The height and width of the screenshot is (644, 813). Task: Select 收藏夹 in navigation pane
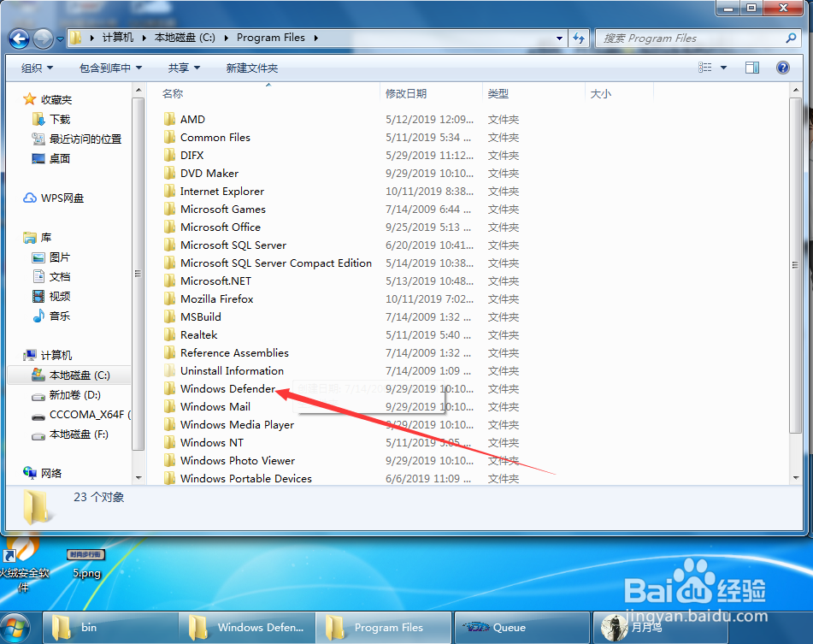click(56, 99)
